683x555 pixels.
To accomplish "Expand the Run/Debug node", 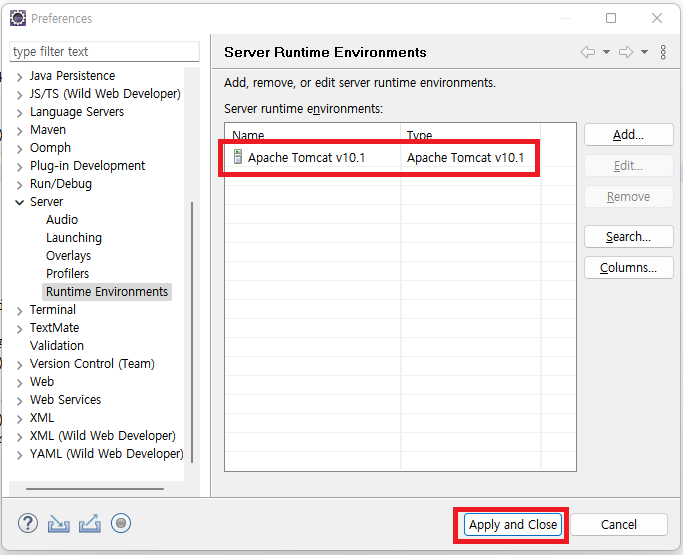I will pos(19,185).
